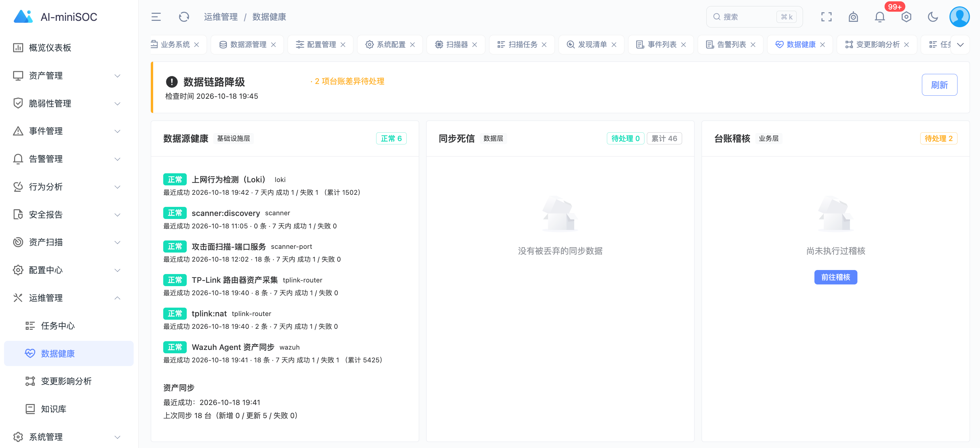Click the 运维管理 breadcrumb

point(221,17)
